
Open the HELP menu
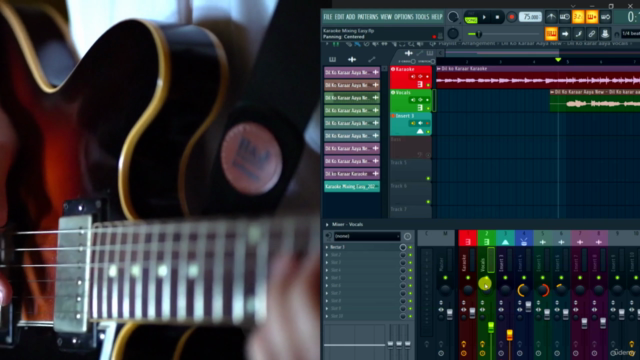[x=437, y=17]
